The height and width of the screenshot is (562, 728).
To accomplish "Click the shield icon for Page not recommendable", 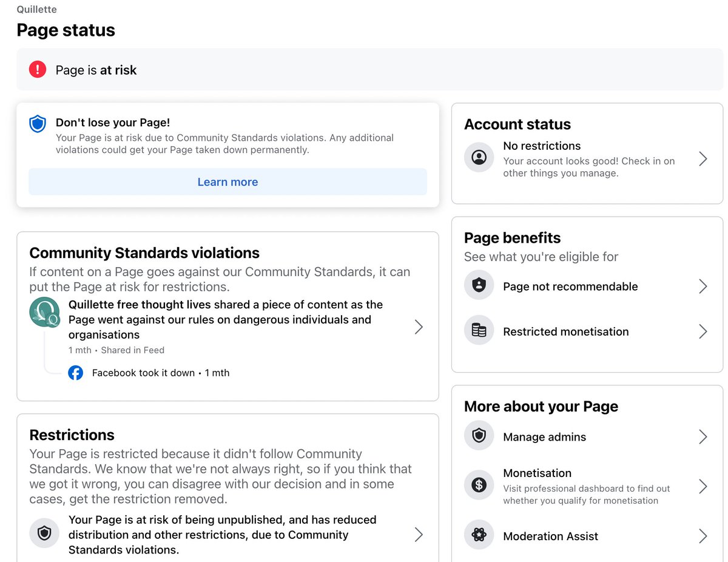I will pyautogui.click(x=479, y=286).
